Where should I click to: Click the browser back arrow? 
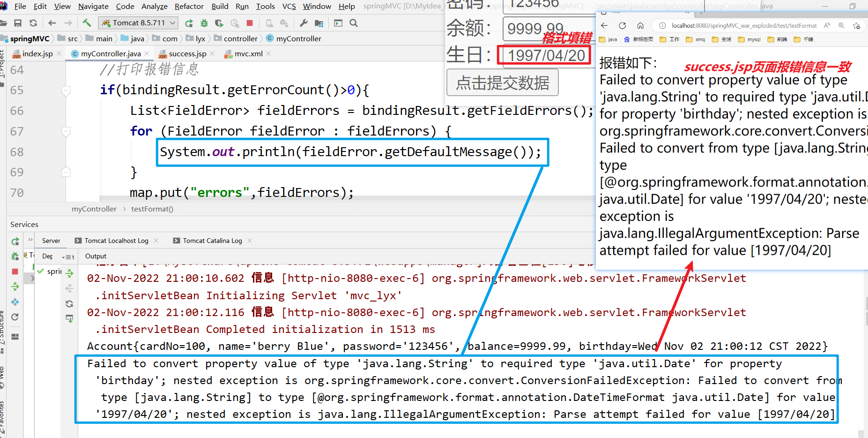pyautogui.click(x=604, y=25)
